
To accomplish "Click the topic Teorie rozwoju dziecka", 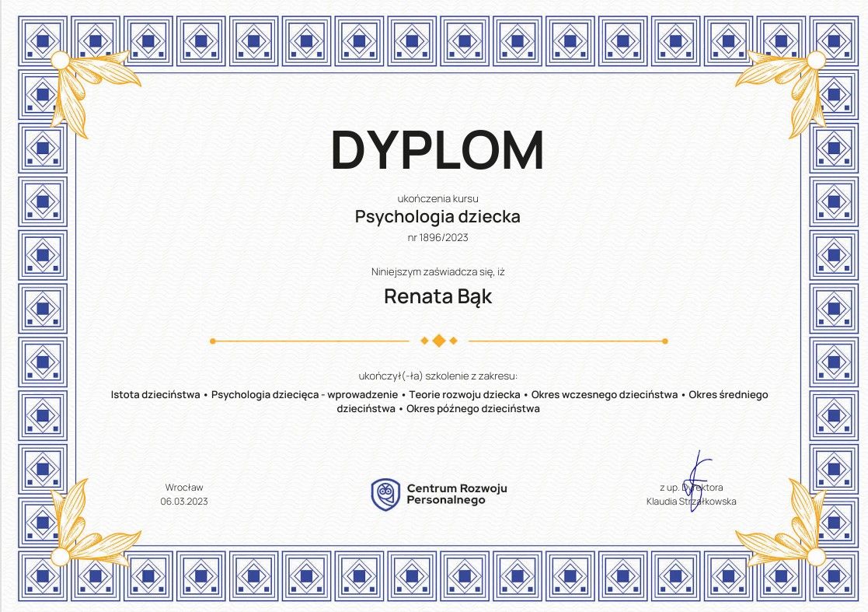I will point(465,394).
